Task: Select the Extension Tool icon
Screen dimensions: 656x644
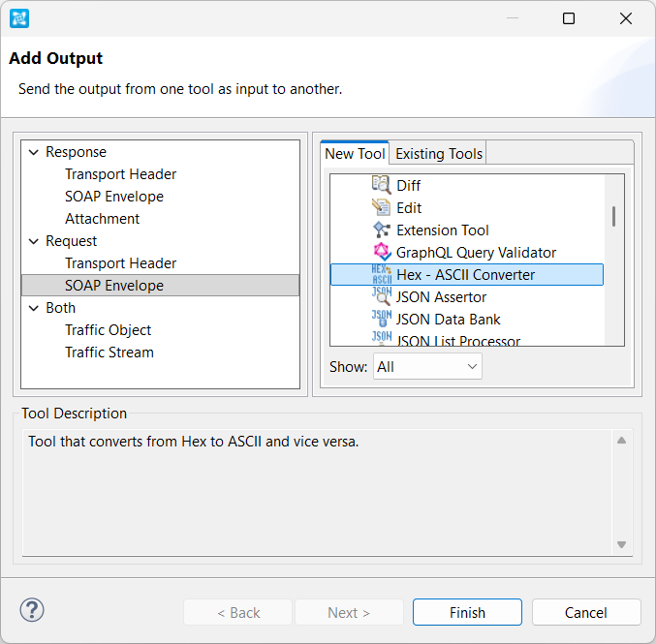Action: (381, 230)
